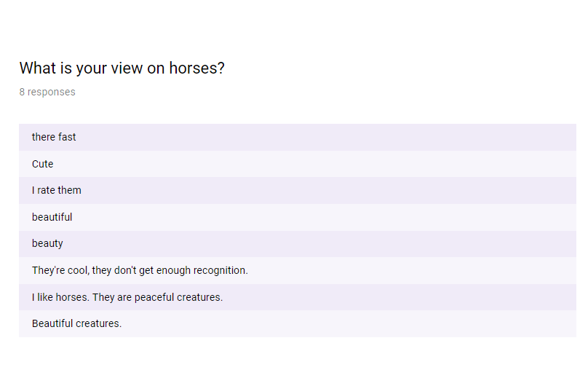Click the "I rate them" response
588x370 pixels.
[57, 190]
